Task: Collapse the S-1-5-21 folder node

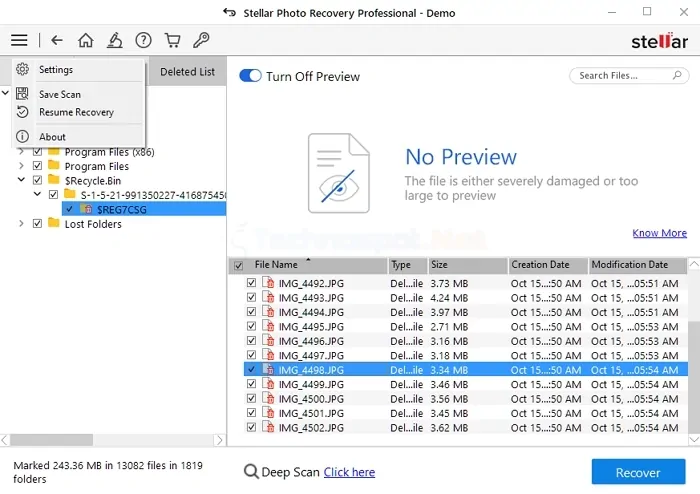Action: (38, 194)
